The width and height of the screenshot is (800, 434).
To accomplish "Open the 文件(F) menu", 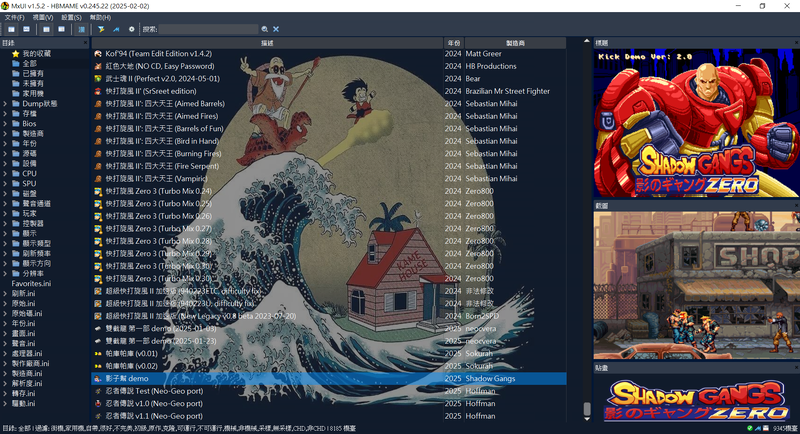I will (x=14, y=17).
